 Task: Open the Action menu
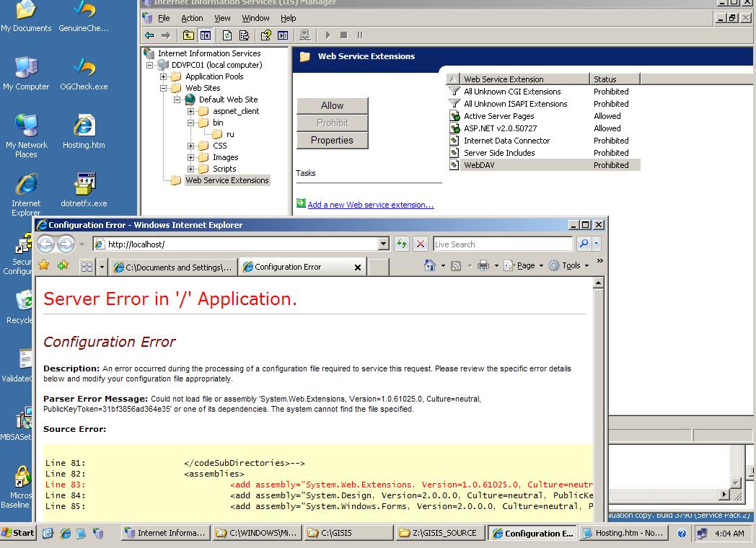192,18
